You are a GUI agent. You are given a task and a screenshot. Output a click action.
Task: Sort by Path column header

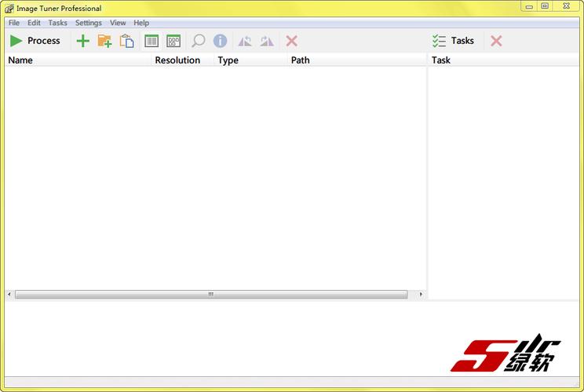pos(357,60)
